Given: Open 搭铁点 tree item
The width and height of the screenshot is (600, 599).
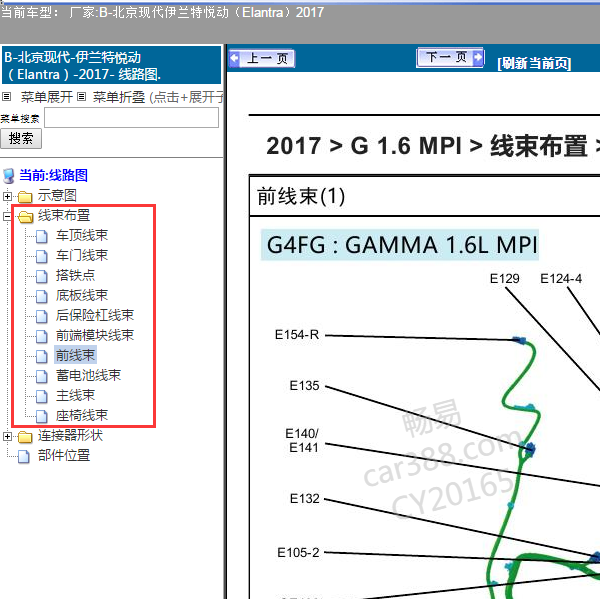Looking at the screenshot, I should coord(75,275).
